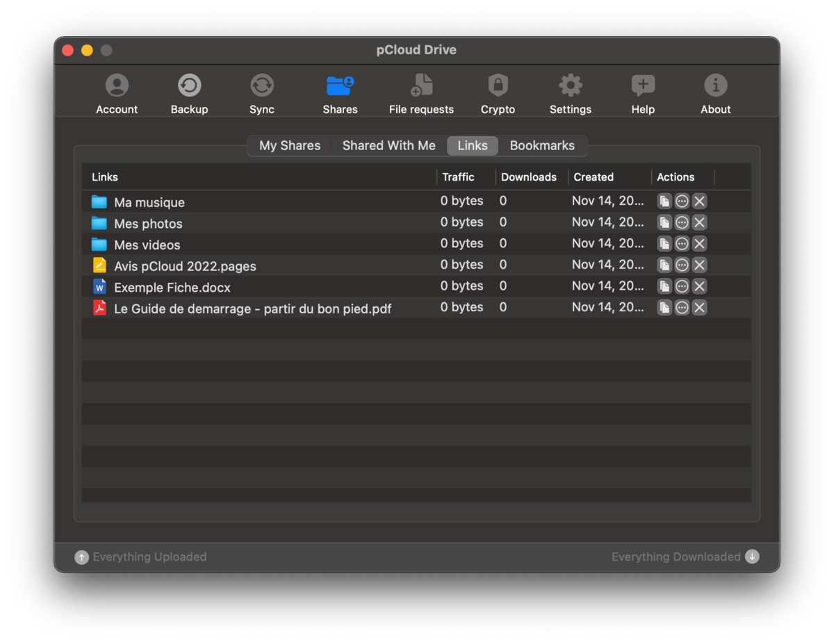The height and width of the screenshot is (644, 834).
Task: Select the Ma musique row name
Action: click(149, 203)
